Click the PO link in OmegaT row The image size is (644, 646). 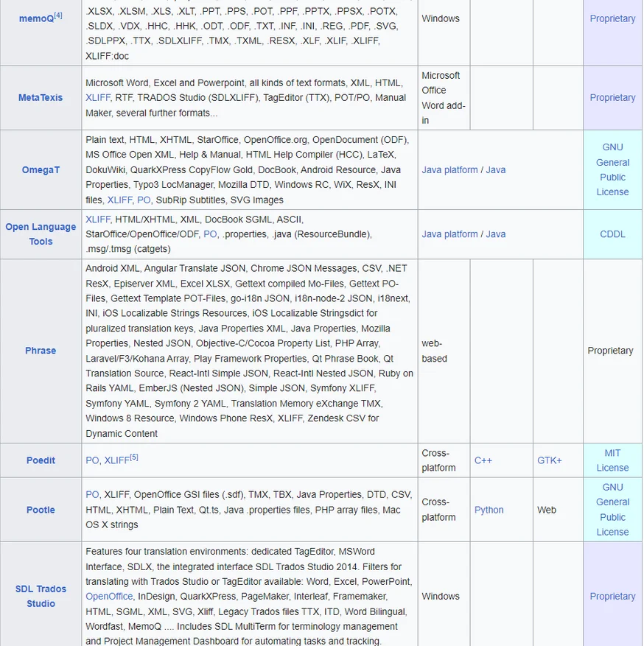144,200
